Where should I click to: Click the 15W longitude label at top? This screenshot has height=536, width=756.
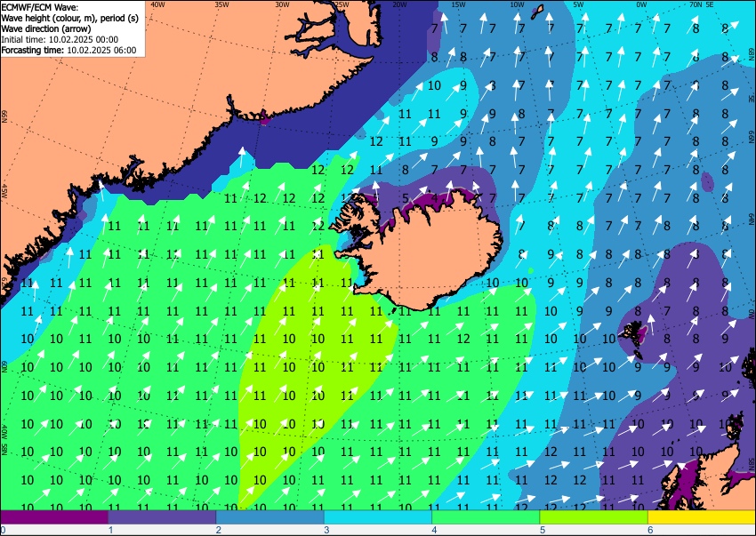click(x=458, y=4)
